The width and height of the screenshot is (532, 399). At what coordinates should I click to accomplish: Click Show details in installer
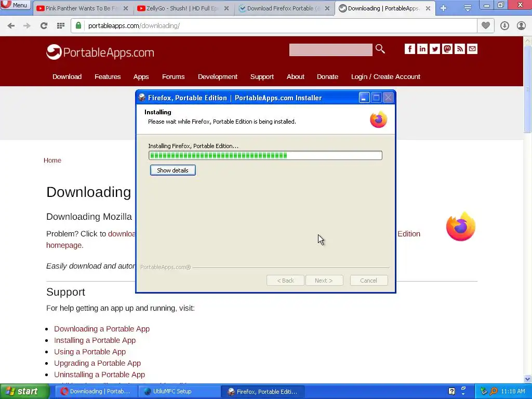click(x=172, y=170)
